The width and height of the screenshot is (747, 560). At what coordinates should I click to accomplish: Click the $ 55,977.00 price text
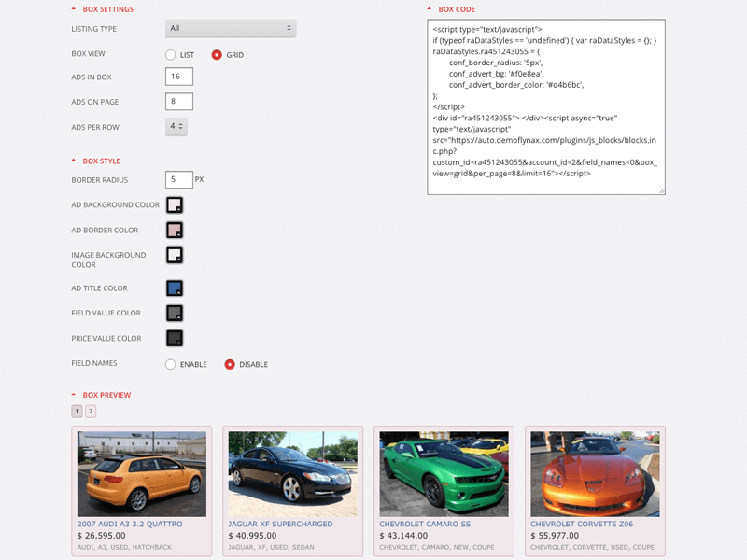click(555, 536)
